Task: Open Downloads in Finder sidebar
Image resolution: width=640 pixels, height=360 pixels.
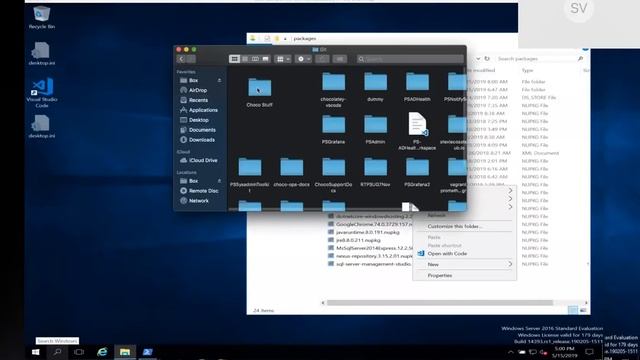Action: click(x=202, y=140)
